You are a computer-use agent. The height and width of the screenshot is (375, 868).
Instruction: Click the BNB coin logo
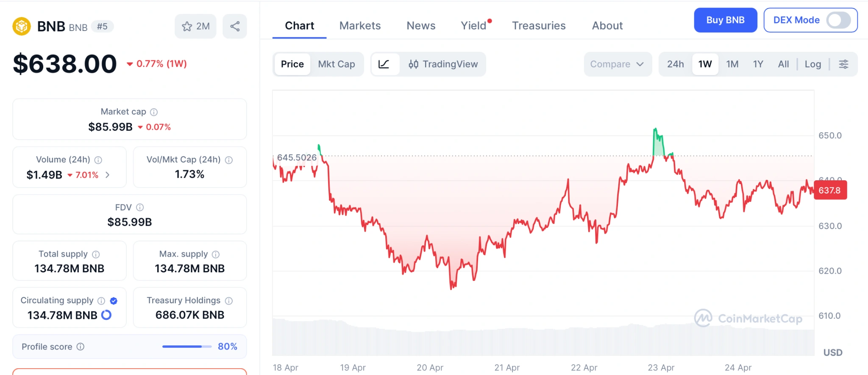point(21,26)
